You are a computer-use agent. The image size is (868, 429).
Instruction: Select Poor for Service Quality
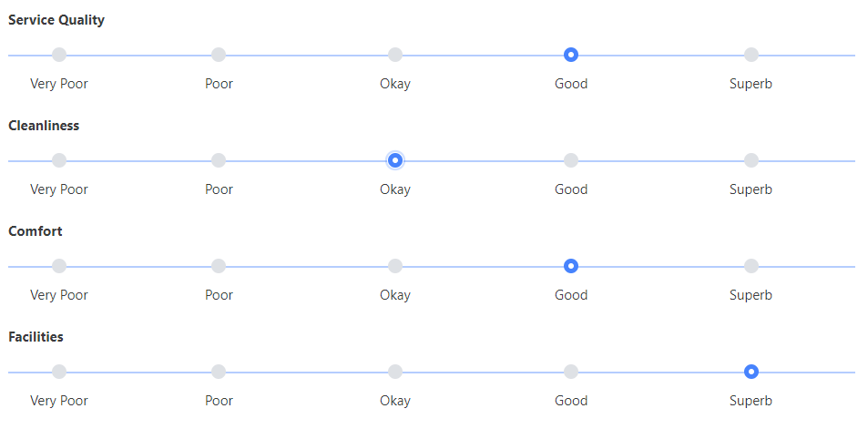coord(219,55)
